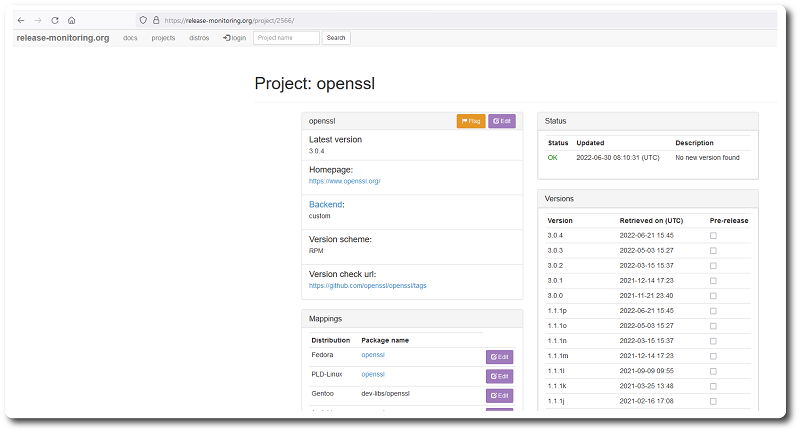This screenshot has width=800, height=432.
Task: Toggle pre-release checkbox for version 3.0.4
Action: click(713, 236)
